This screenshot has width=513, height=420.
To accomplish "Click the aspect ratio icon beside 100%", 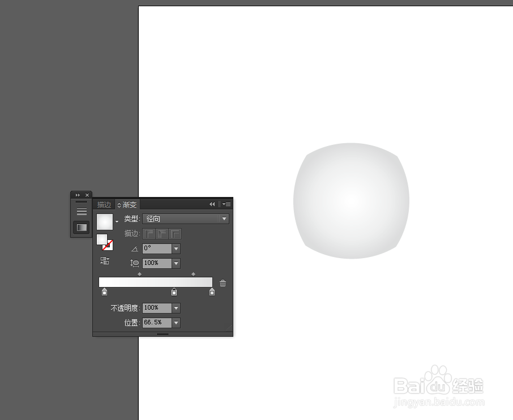I will point(134,263).
